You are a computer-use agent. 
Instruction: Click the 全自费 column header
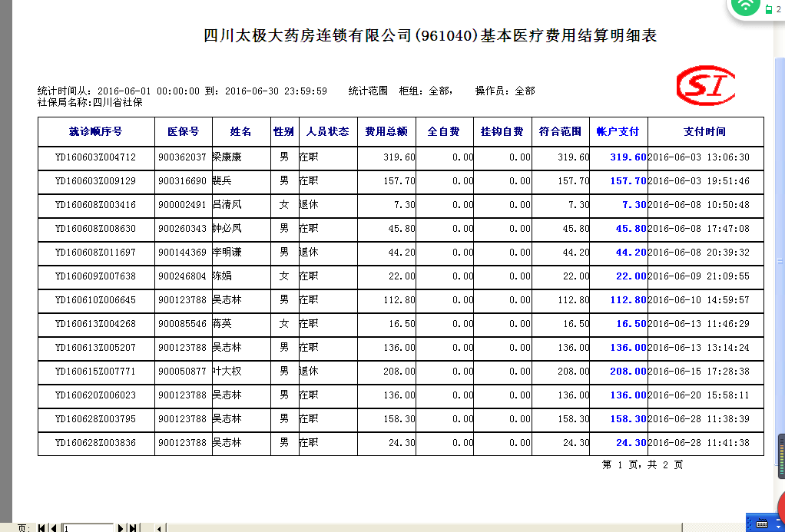click(x=443, y=131)
